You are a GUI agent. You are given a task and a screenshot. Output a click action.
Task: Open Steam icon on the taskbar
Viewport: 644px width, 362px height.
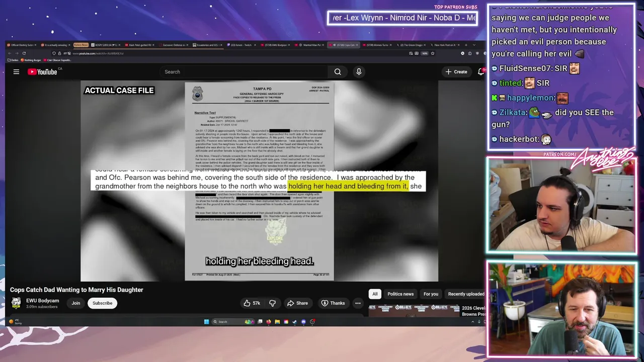point(294,322)
